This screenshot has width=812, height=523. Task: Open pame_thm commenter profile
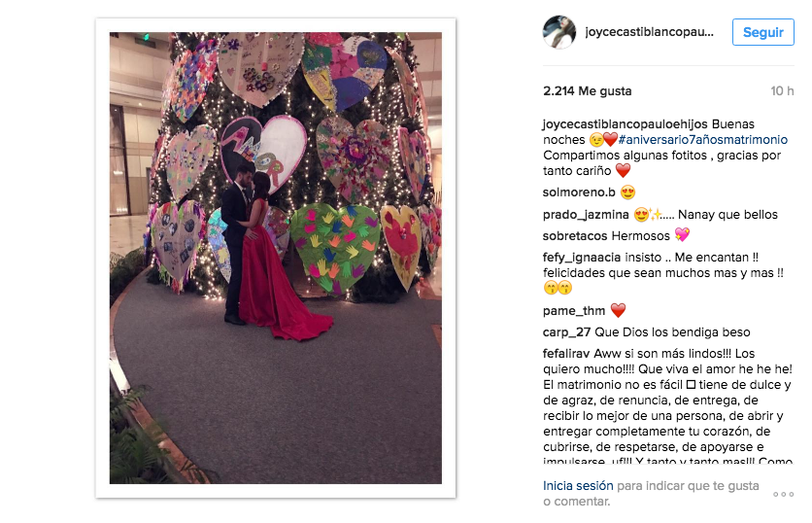click(x=574, y=311)
